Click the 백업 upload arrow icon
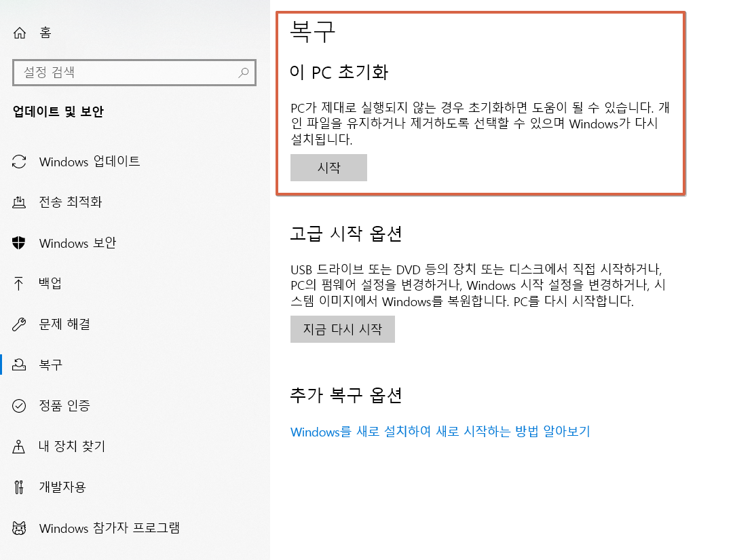 coord(19,283)
